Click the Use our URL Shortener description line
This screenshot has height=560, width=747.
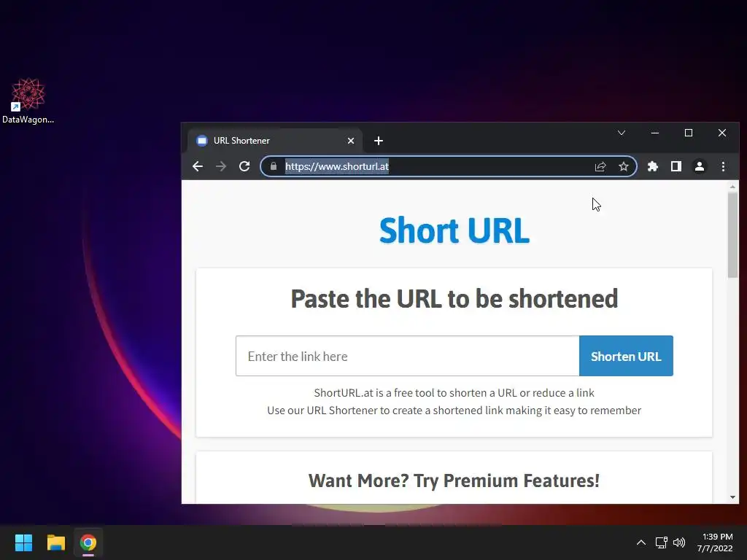(x=454, y=411)
